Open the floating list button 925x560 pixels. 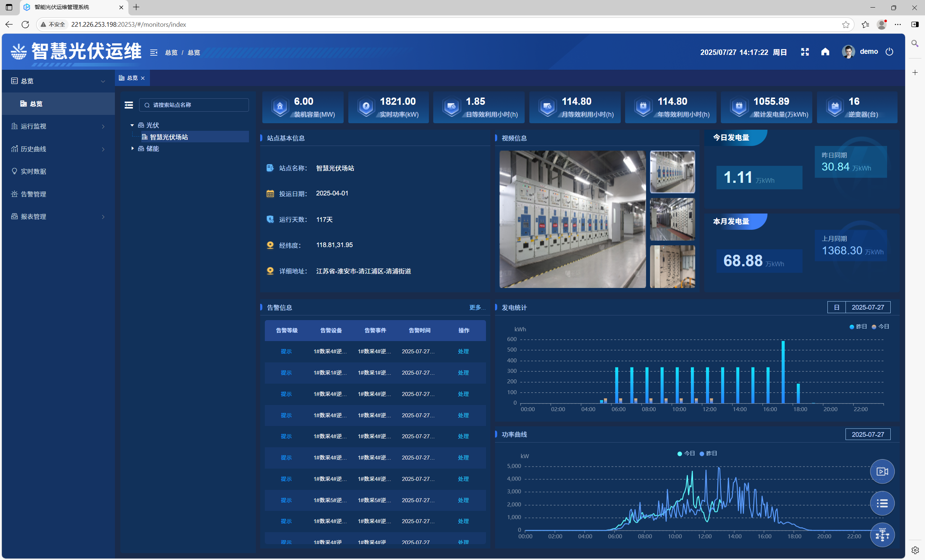(x=882, y=503)
